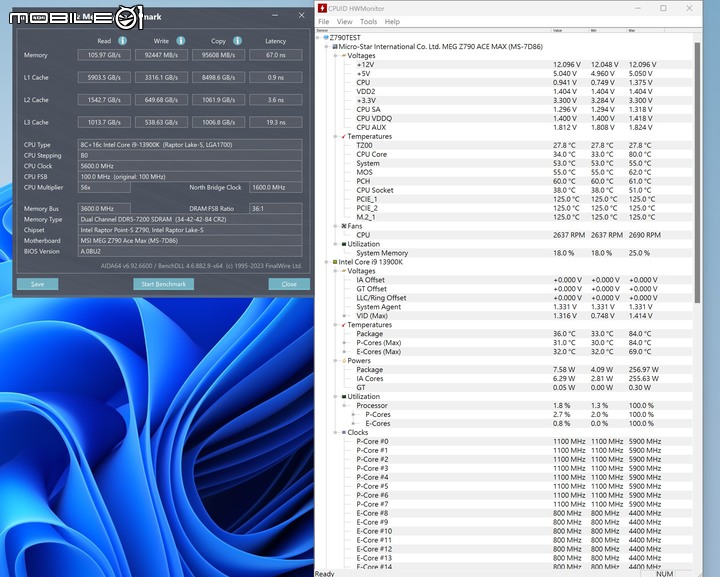
Task: Click the Memory Read 105.97 GB/s field
Action: coord(104,55)
